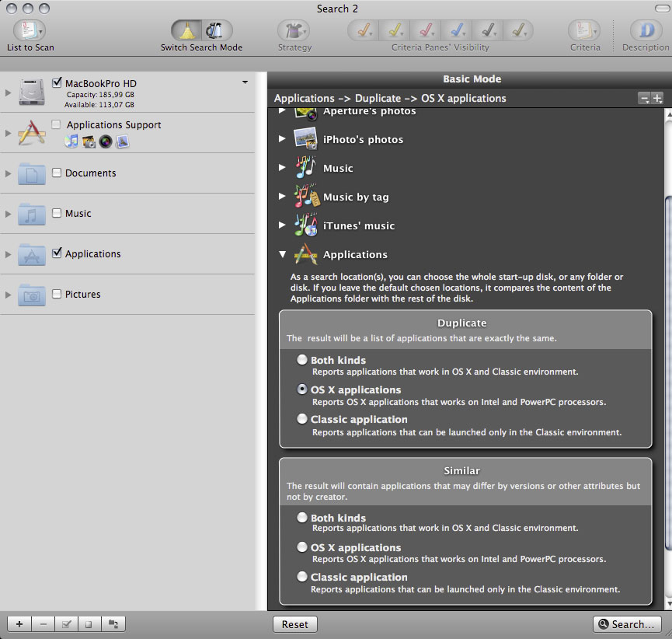
Task: Select Similar Both kinds radio button
Action: click(x=302, y=517)
